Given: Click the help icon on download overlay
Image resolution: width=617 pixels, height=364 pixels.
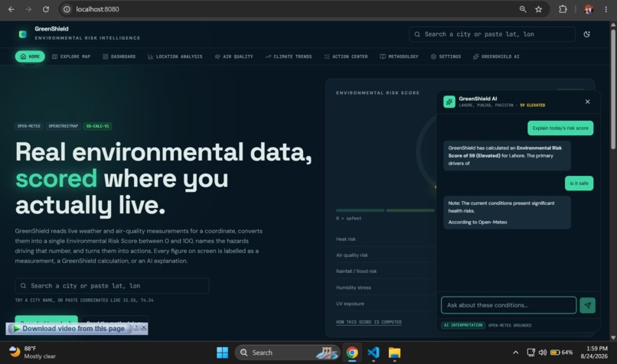Looking at the screenshot, I should tap(136, 327).
